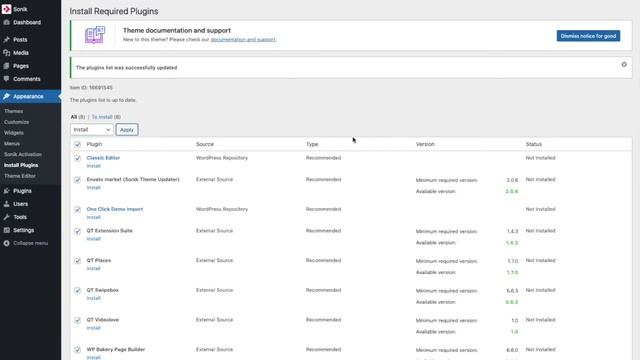Click Install under Envato market plugin
Screen dimensions: 640x360
point(93,188)
